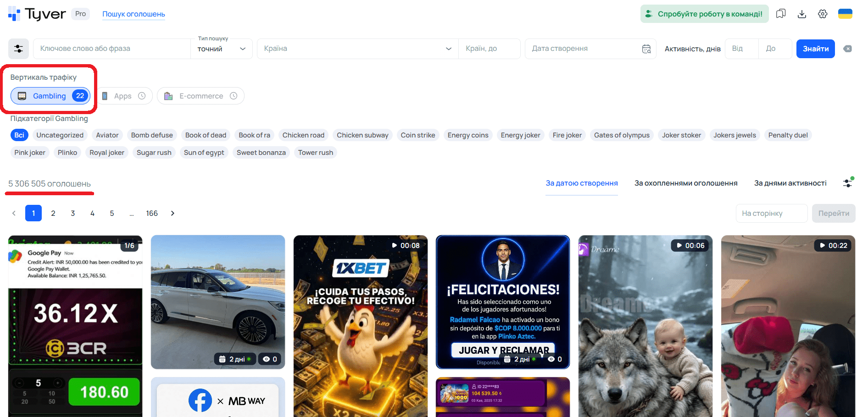Open the 00:22 video ad thumbnail
The image size is (868, 417).
click(x=788, y=326)
